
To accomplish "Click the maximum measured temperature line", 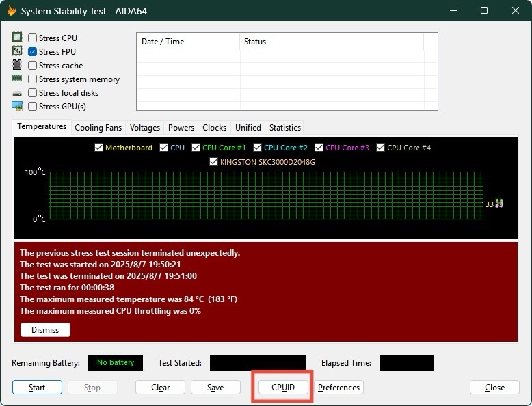I will pyautogui.click(x=129, y=299).
